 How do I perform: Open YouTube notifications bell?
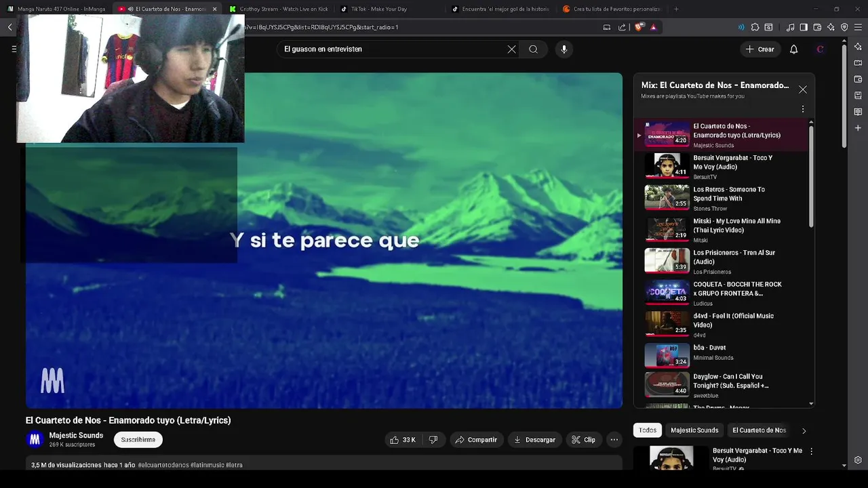coord(794,49)
